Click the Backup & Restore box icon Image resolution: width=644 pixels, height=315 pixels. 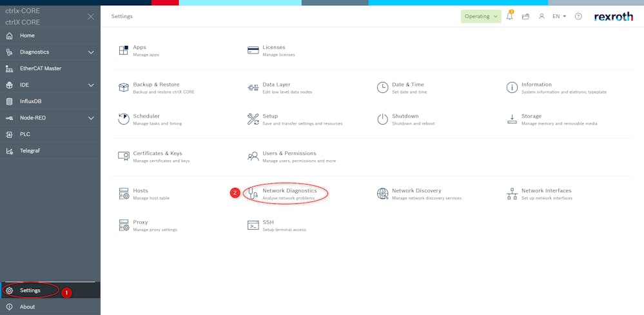(124, 88)
